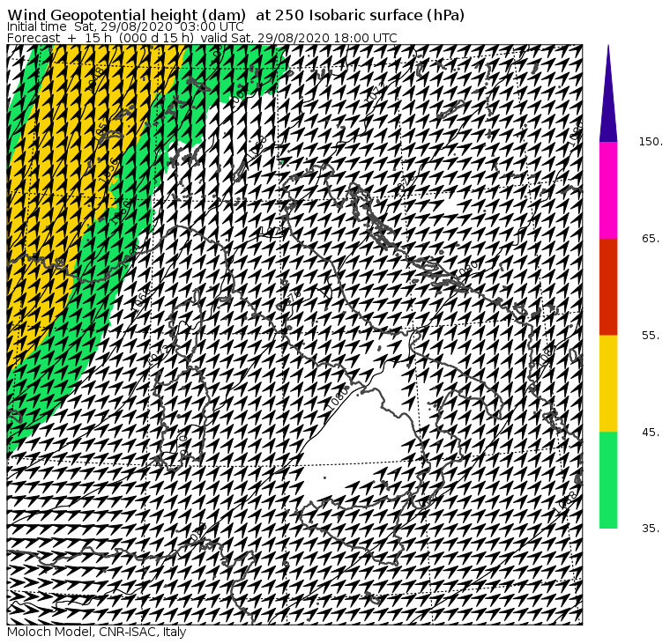Click the chart title 'Wind Geopotential height (dam)'

pos(126,15)
